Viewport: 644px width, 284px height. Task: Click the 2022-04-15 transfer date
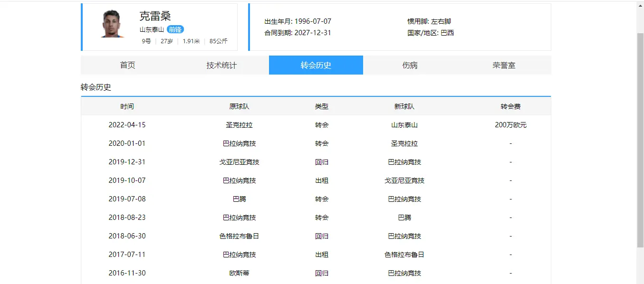pos(127,124)
